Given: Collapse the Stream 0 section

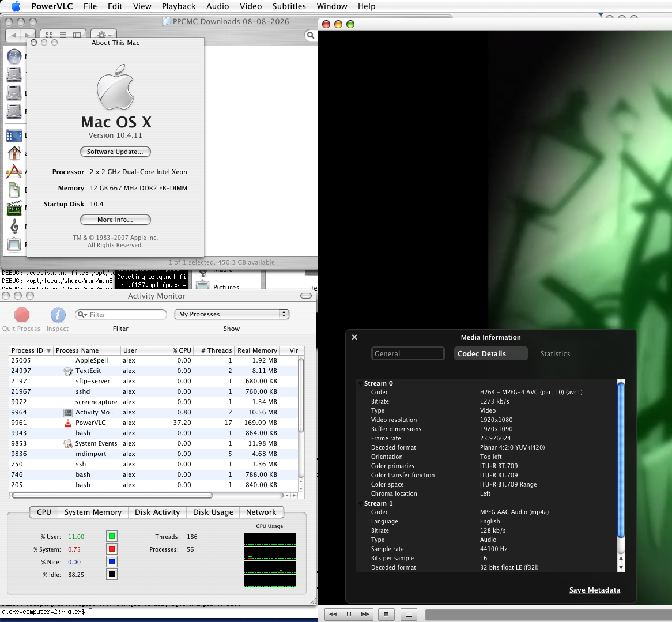Looking at the screenshot, I should pyautogui.click(x=360, y=384).
